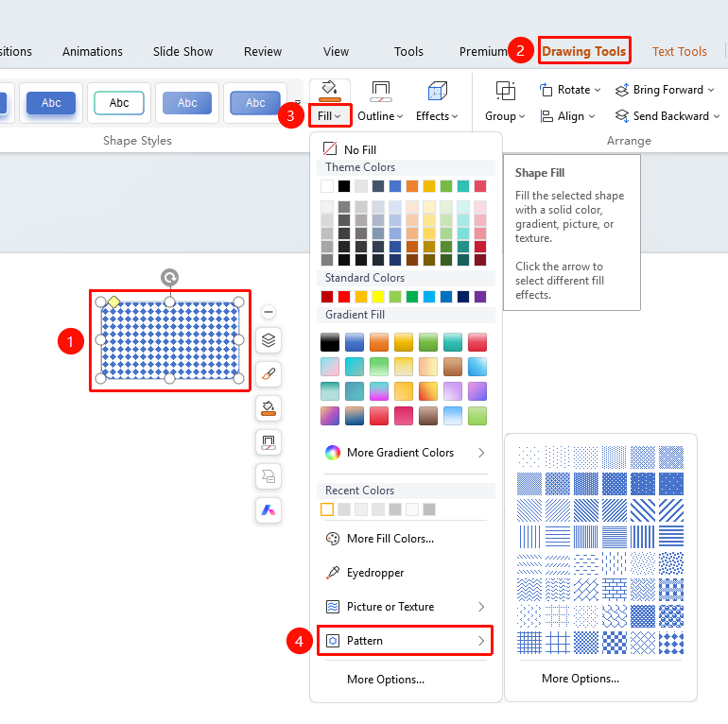Click the yellow diamond adjustment handle
Screen dimensions: 728x724
[x=113, y=302]
